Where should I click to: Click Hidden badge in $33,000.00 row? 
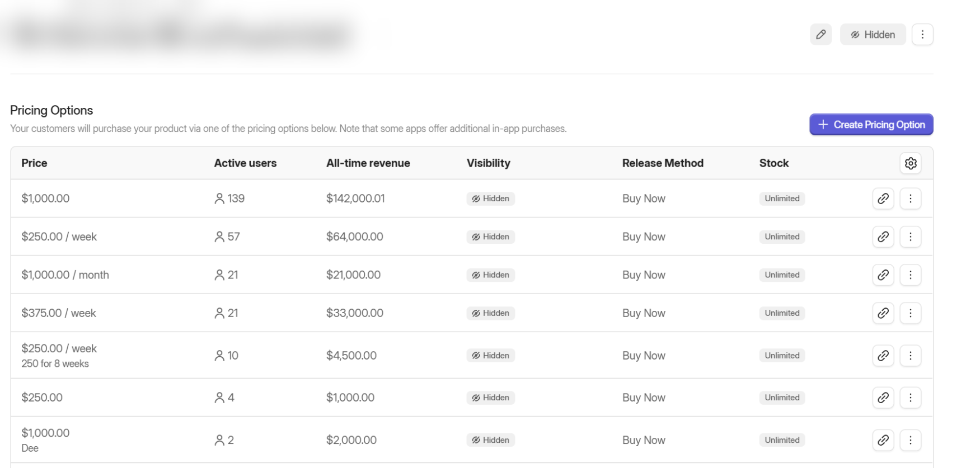[490, 313]
